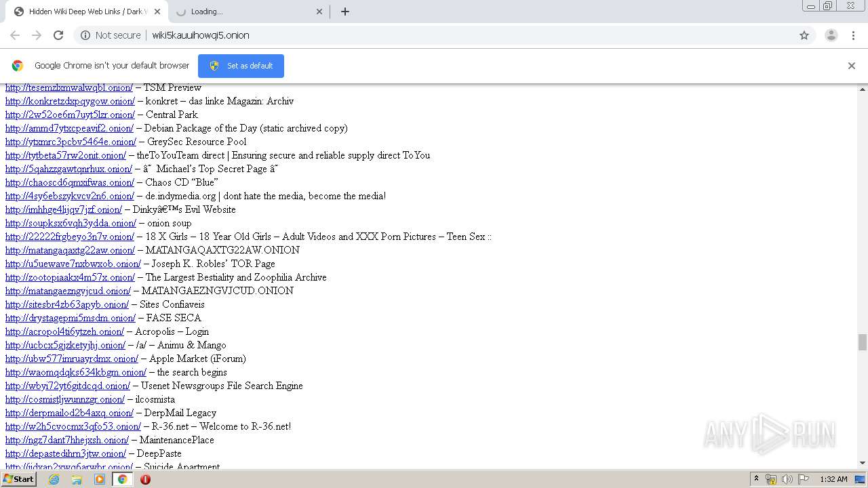The width and height of the screenshot is (868, 488).
Task: Open the Windows Start menu
Action: (18, 479)
